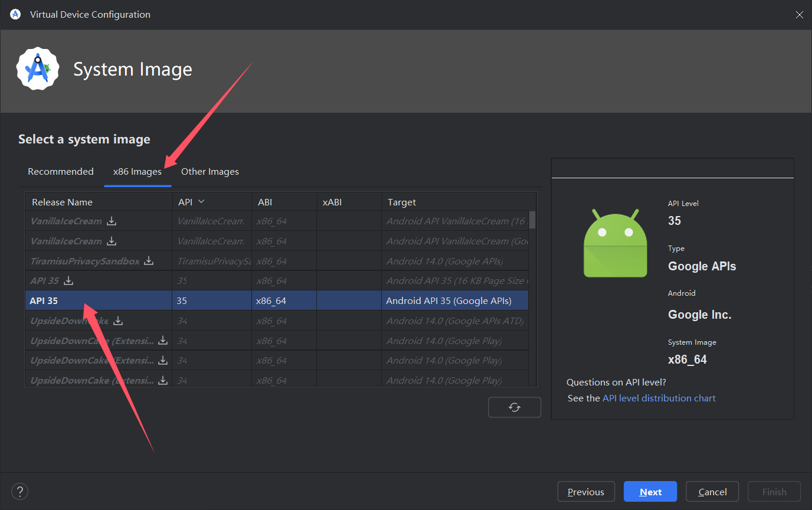812x510 pixels.
Task: Click the Android Studio logo beside System Image
Action: pos(38,68)
